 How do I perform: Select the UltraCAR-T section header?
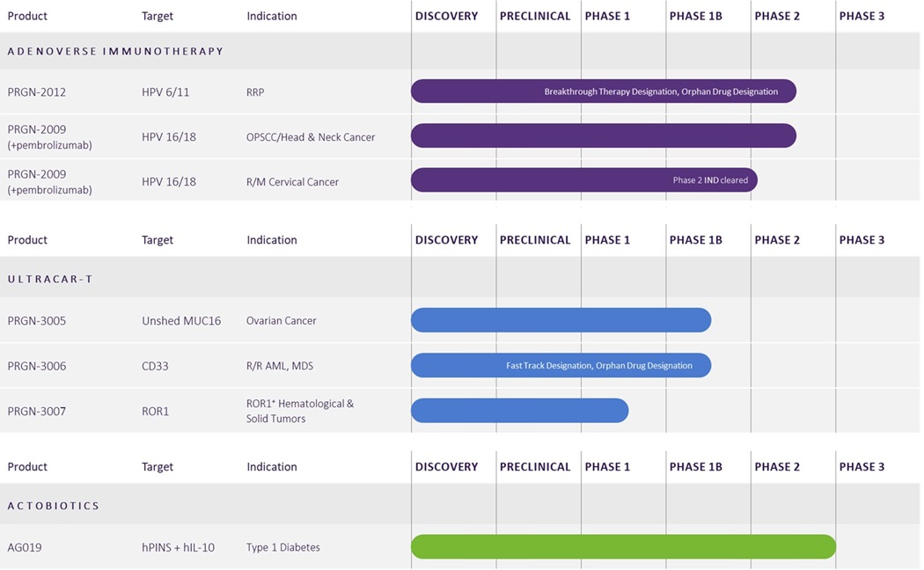tap(50, 279)
